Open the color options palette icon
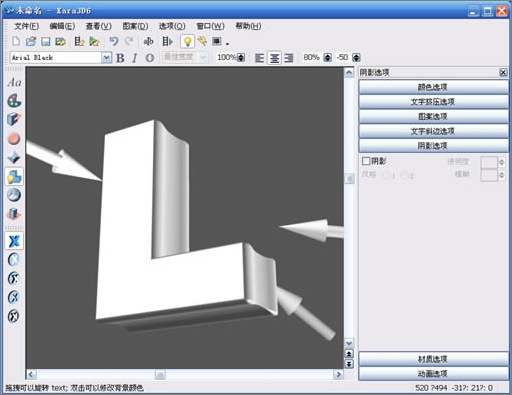The width and height of the screenshot is (512, 395). 14,101
